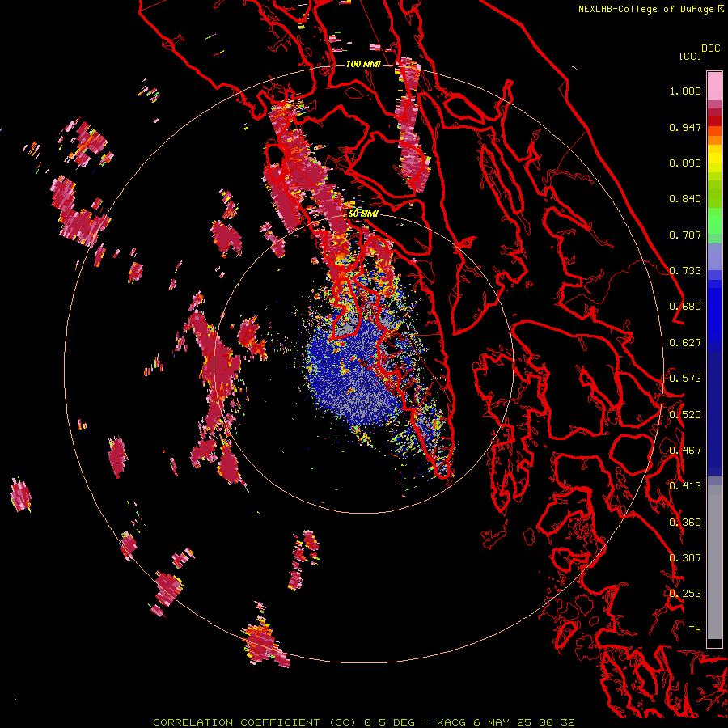728x728 pixels.
Task: Click the 0.680 scale value
Action: 685,307
